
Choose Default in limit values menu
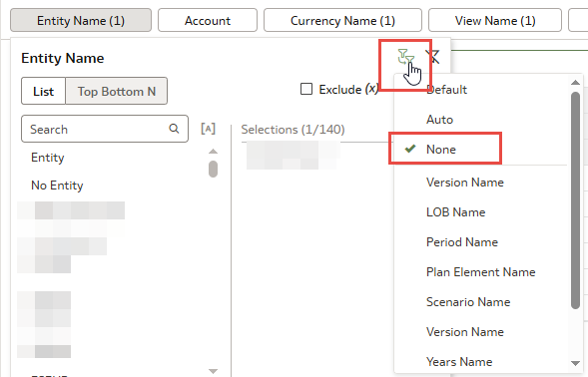[446, 90]
